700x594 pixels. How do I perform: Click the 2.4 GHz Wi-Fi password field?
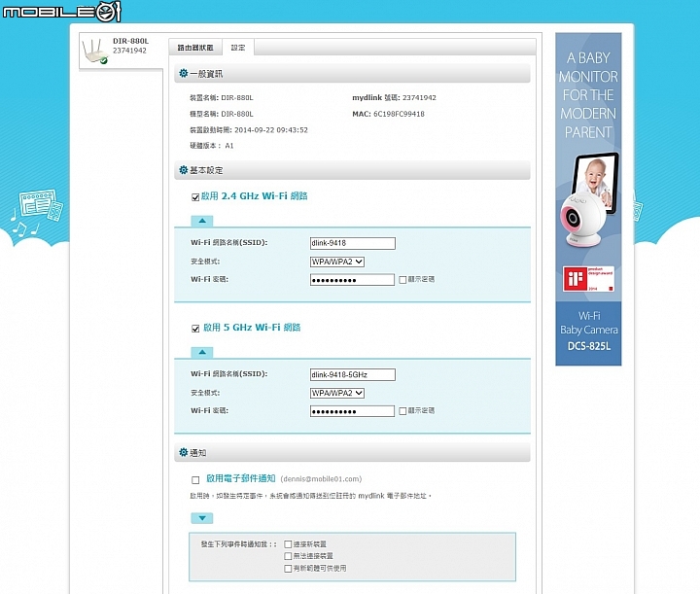point(352,280)
